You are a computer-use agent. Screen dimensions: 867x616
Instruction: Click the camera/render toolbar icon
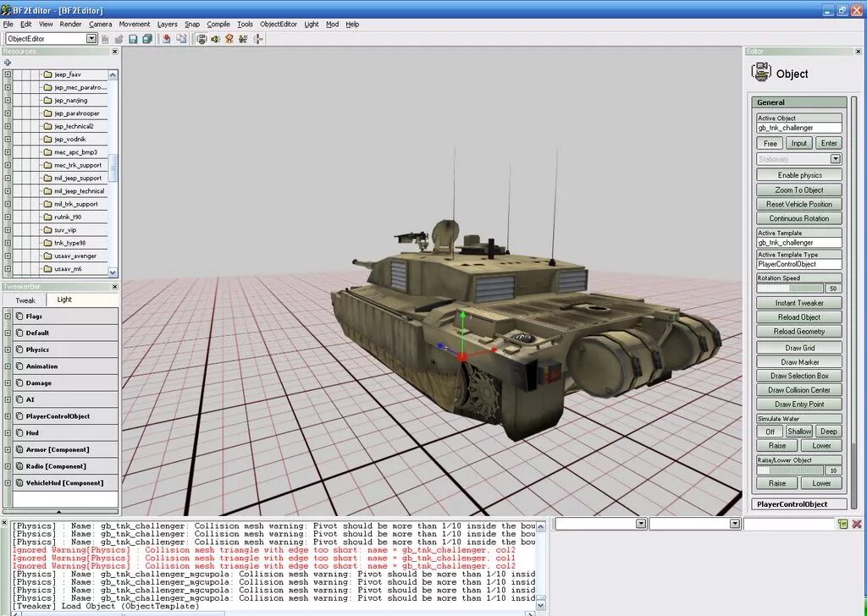click(x=202, y=39)
